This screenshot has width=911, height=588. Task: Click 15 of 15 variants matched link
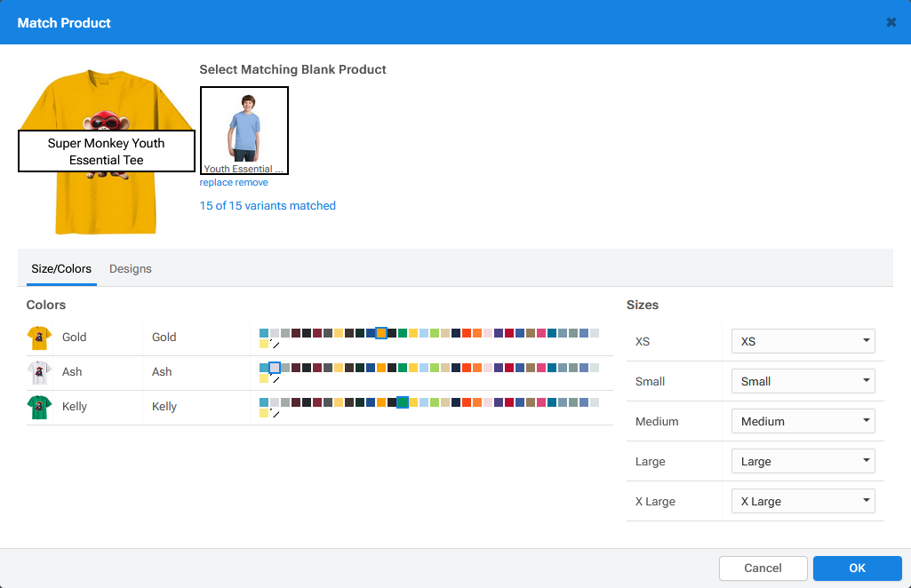coord(268,205)
